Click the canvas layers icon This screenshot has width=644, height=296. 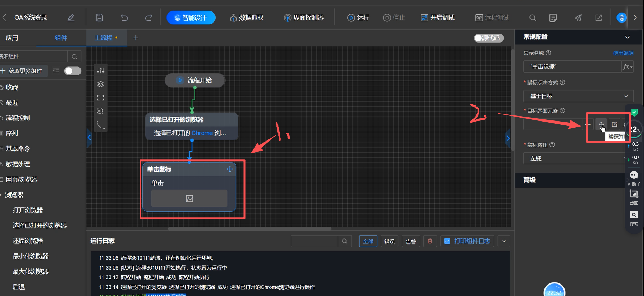tap(101, 84)
